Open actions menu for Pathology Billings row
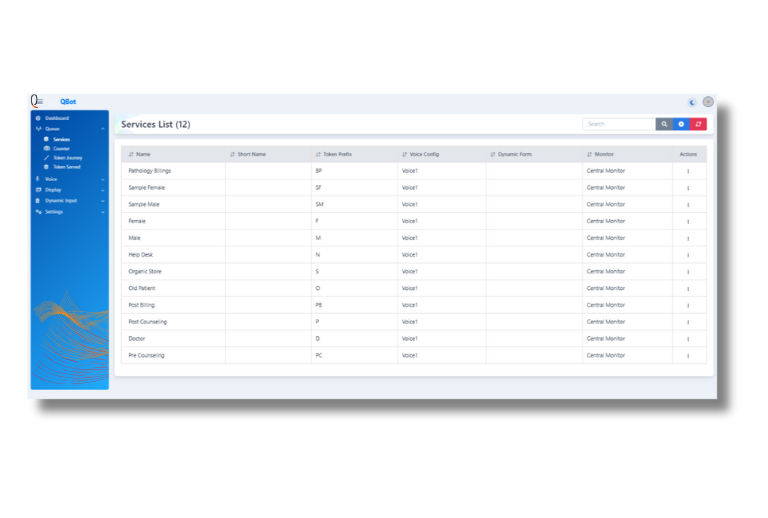Viewport: 768px width, 518px height. point(688,171)
